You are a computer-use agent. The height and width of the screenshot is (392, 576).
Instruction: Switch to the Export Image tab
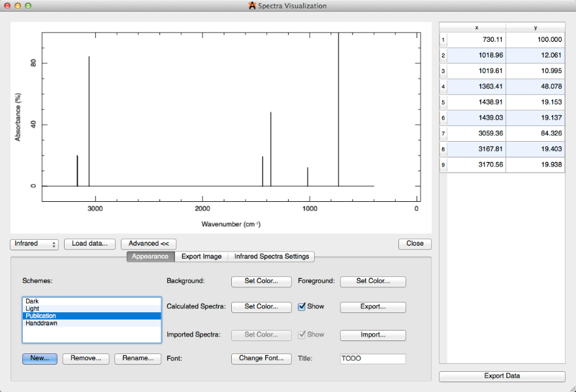(201, 257)
